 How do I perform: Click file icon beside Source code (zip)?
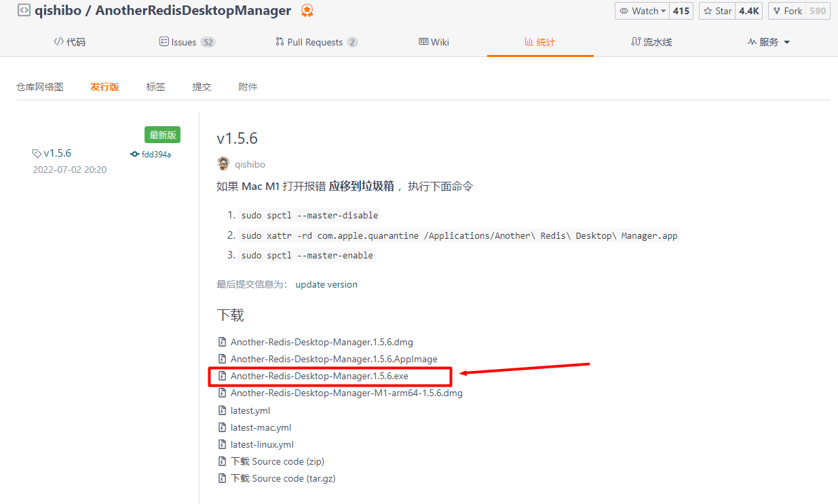[222, 461]
